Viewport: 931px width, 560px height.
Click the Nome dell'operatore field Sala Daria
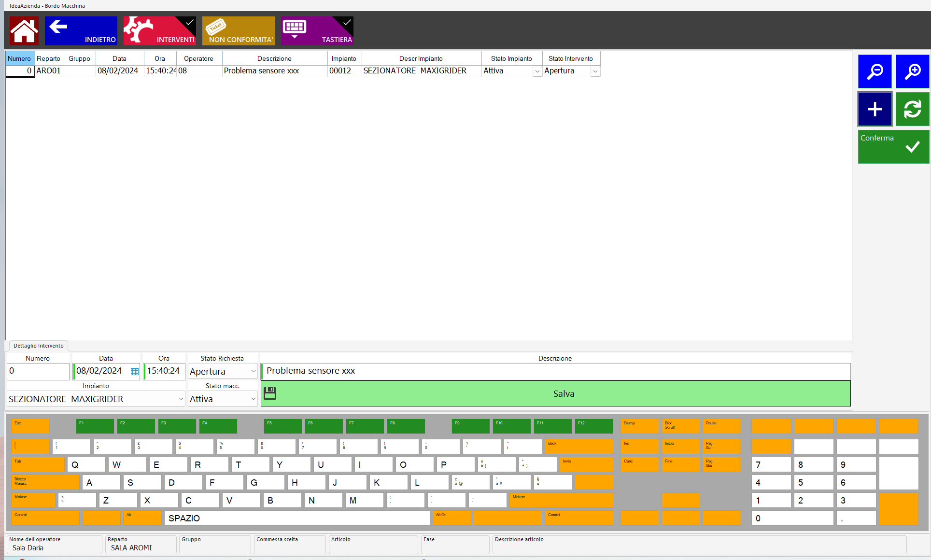54,545
